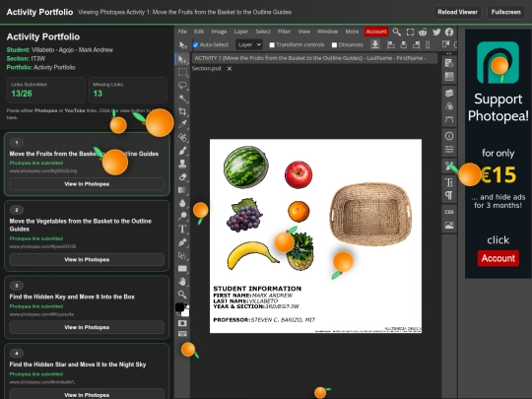This screenshot has width=532, height=399.
Task: Open the Channels panel icon
Action: click(449, 105)
